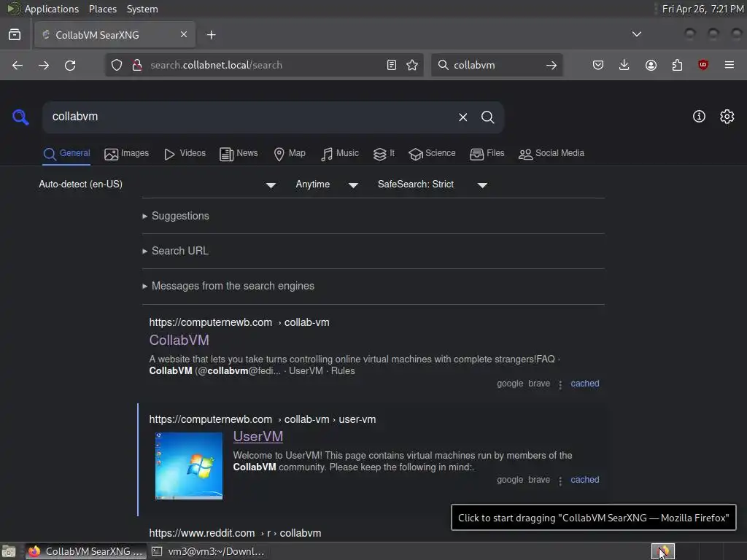Open SearXNG preferences gear icon

tap(727, 117)
